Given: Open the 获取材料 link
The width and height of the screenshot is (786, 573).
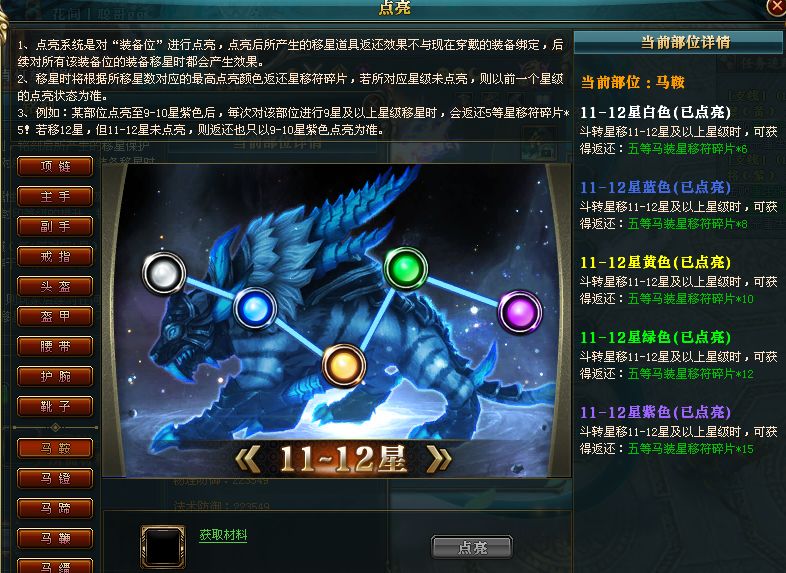Looking at the screenshot, I should (x=223, y=535).
